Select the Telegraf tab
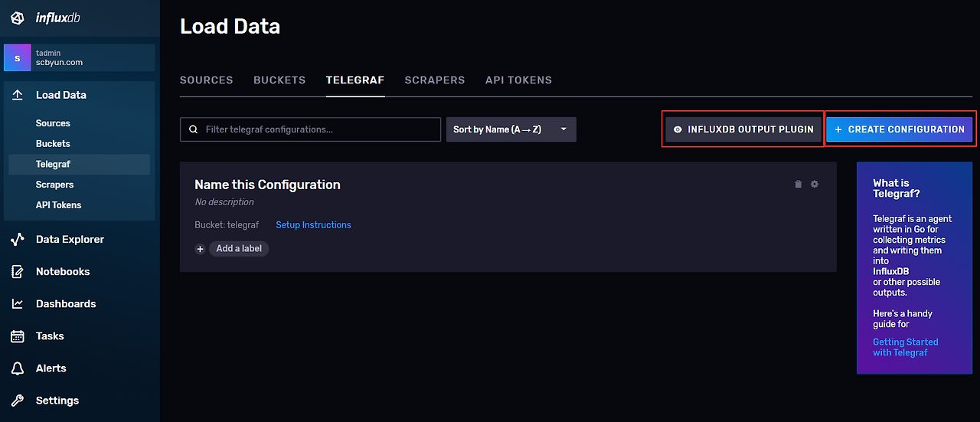Viewport: 980px width, 422px height. click(x=355, y=80)
